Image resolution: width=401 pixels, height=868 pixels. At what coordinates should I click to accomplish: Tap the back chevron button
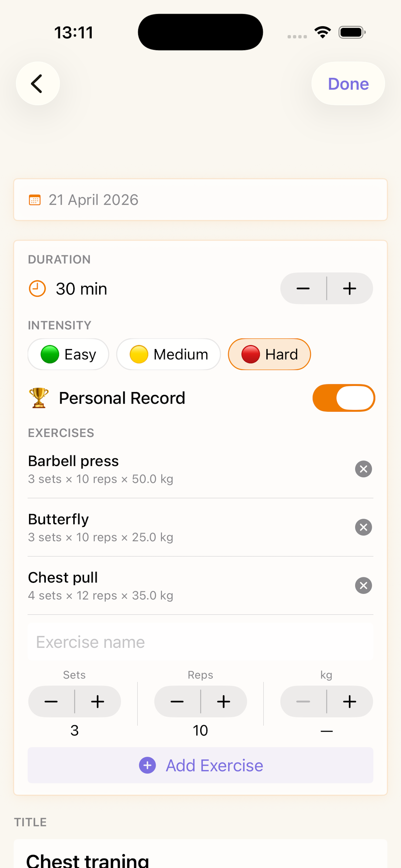click(x=38, y=84)
